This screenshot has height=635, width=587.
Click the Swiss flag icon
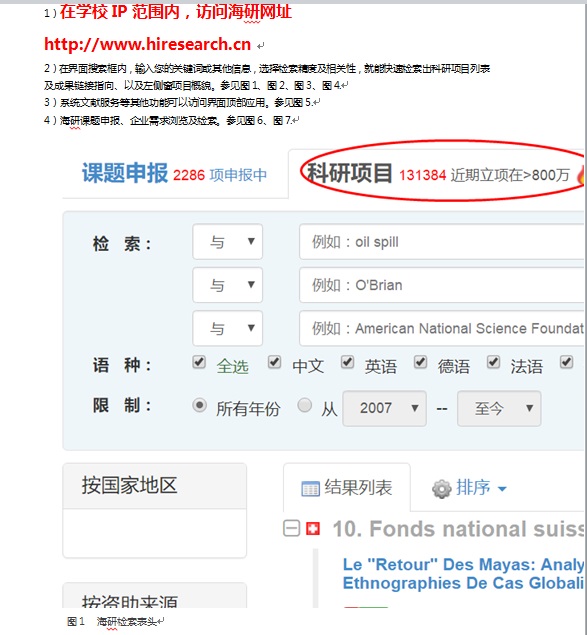[x=312, y=528]
